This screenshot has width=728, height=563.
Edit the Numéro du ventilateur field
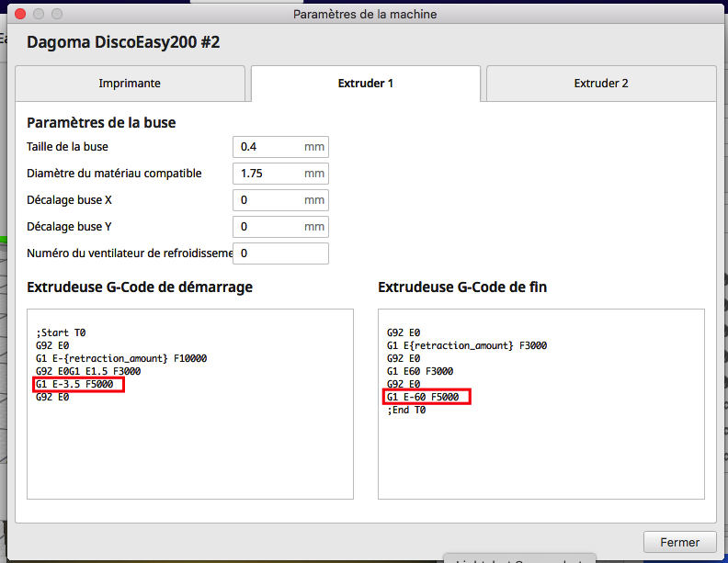(x=281, y=253)
